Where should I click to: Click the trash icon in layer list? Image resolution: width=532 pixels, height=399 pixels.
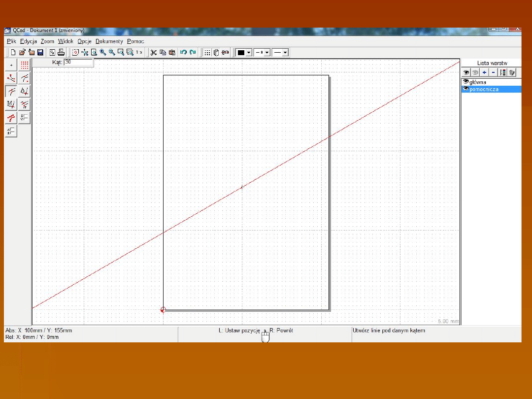pyautogui.click(x=512, y=72)
